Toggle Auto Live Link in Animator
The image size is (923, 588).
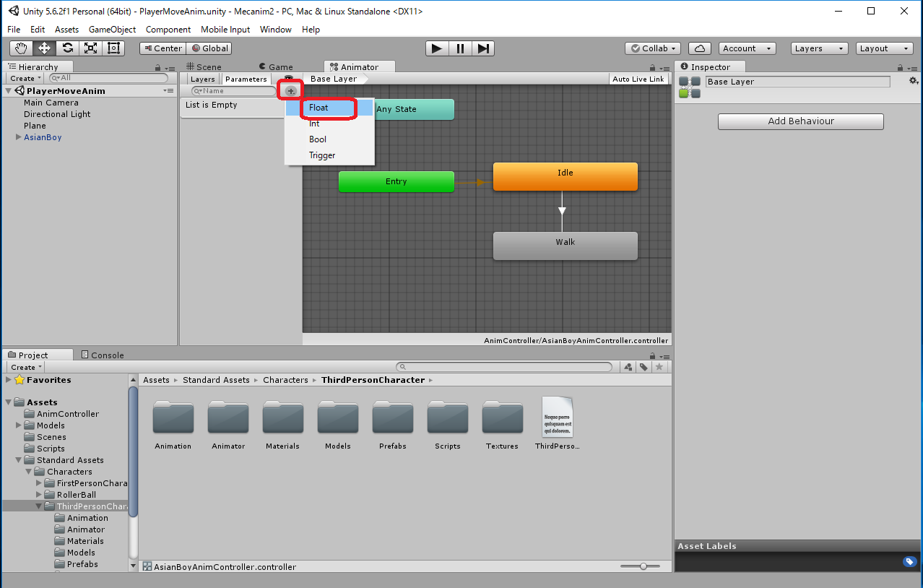638,79
